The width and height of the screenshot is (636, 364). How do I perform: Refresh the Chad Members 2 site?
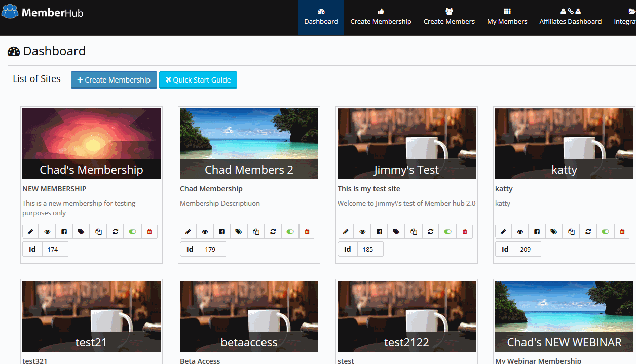(x=273, y=231)
